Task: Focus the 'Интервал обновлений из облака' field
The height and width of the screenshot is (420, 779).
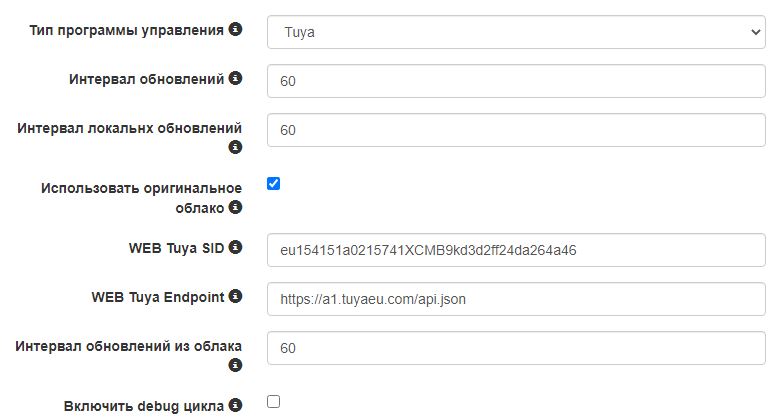Action: [x=516, y=348]
